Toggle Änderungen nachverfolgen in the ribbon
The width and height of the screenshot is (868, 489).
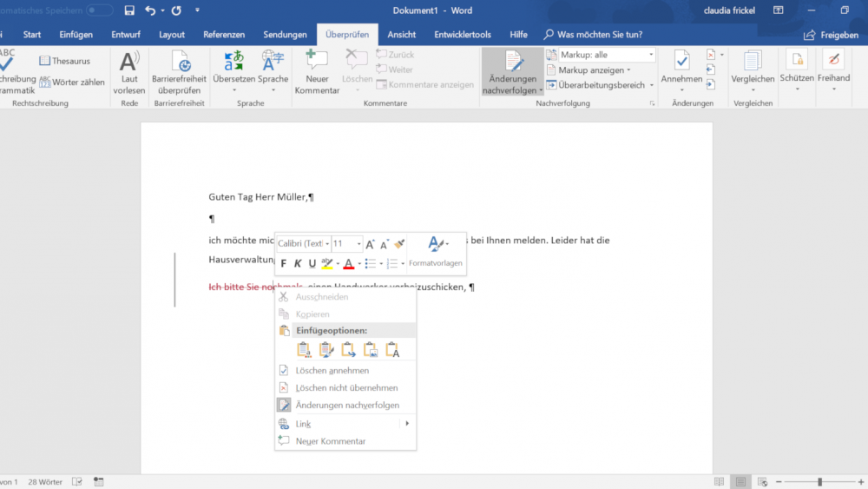coord(513,73)
